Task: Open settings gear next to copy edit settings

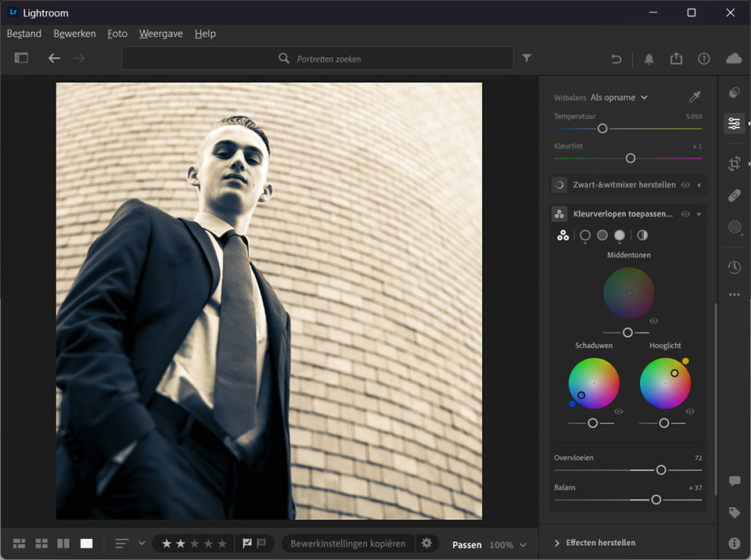Action: click(x=426, y=544)
